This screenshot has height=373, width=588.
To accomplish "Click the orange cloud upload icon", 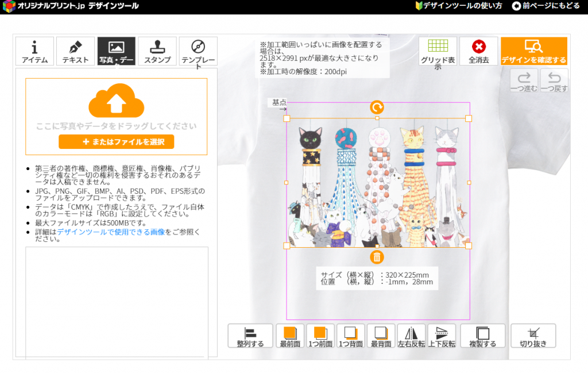I will coord(116,101).
